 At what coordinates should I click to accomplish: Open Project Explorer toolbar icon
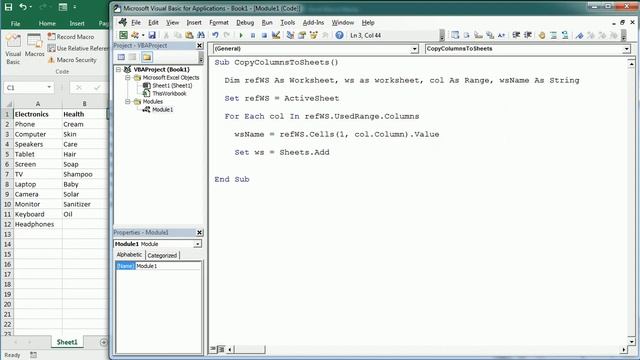(290, 36)
